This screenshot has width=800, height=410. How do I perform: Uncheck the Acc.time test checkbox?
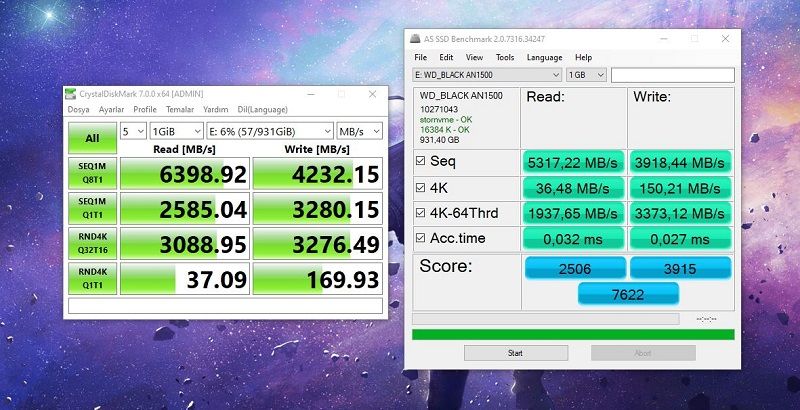click(x=420, y=238)
